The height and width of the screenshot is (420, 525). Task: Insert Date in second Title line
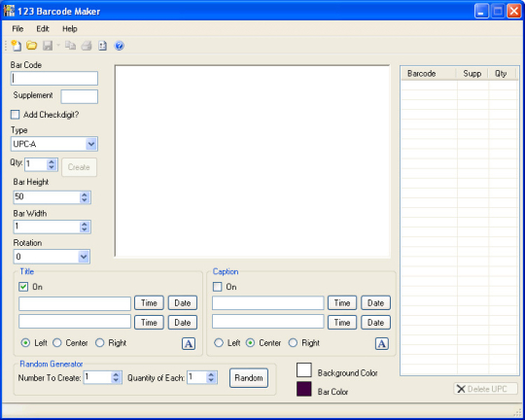coord(183,322)
